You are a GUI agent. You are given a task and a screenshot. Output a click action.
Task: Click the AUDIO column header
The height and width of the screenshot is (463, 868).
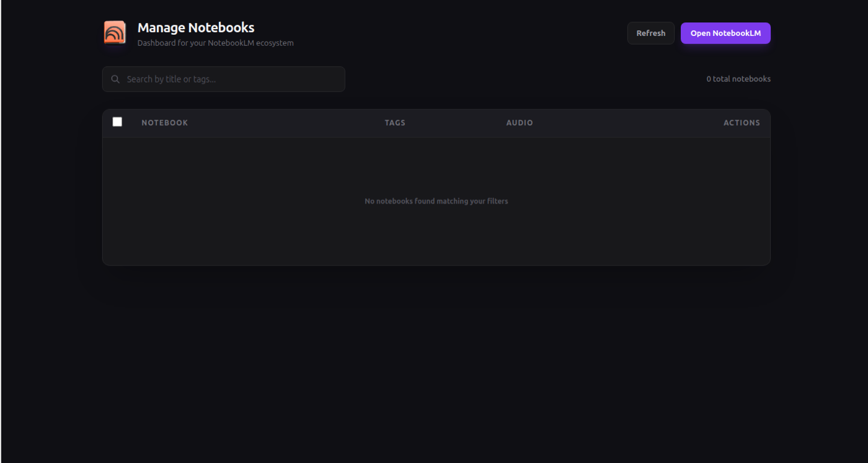(x=520, y=123)
